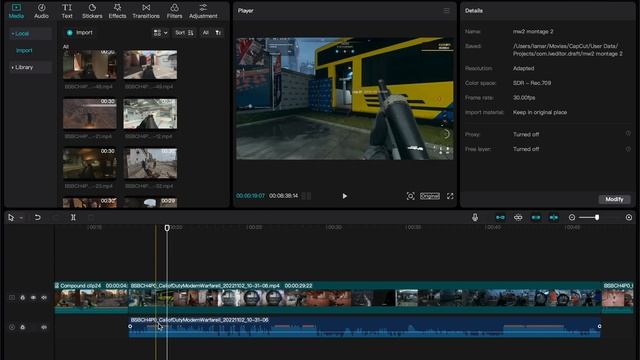Select the second media thumbnail in top row
The image size is (640, 360).
pyautogui.click(x=150, y=64)
